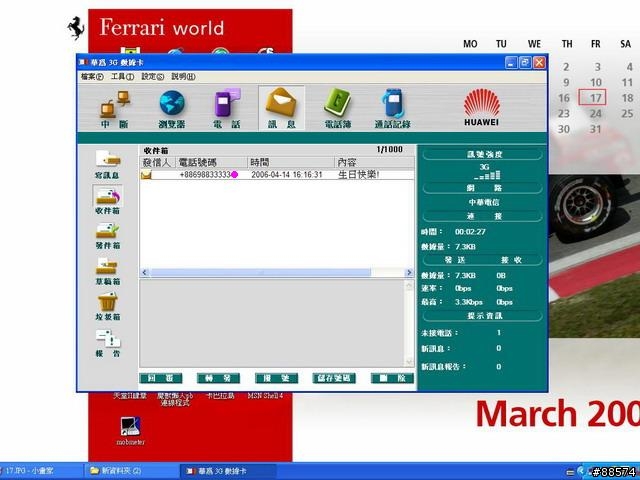Screen dimensions: 640x480
Task: Click the 儲存號碼 save number button
Action: click(334, 378)
